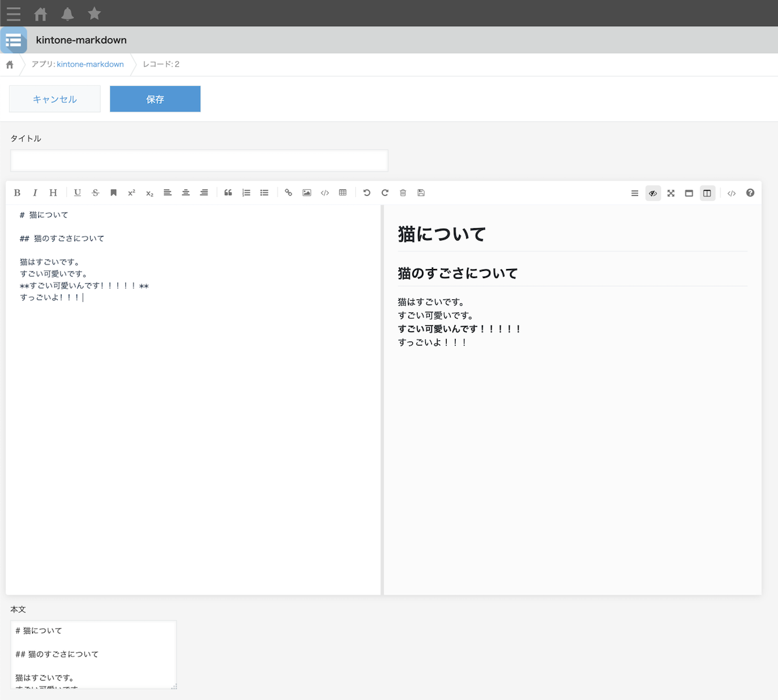Screen dimensions: 778x700
Task: Insert an ordered numbered list
Action: 246,192
